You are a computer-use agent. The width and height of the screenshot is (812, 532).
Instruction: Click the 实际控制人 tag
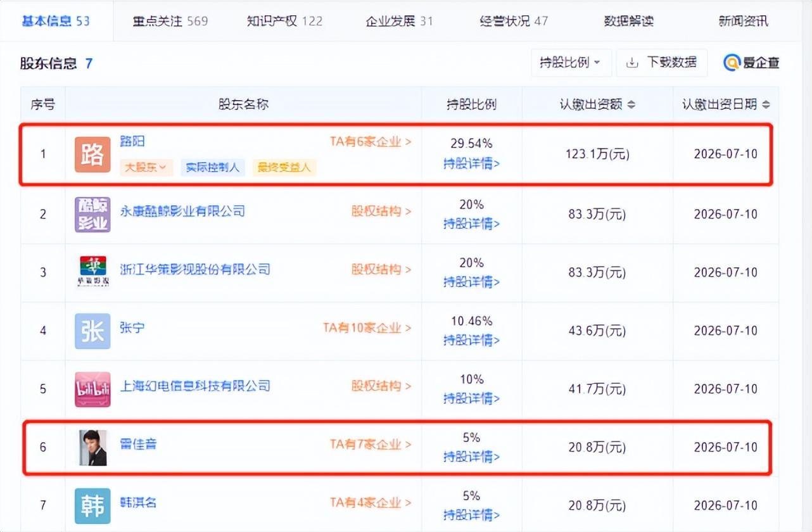pyautogui.click(x=213, y=167)
